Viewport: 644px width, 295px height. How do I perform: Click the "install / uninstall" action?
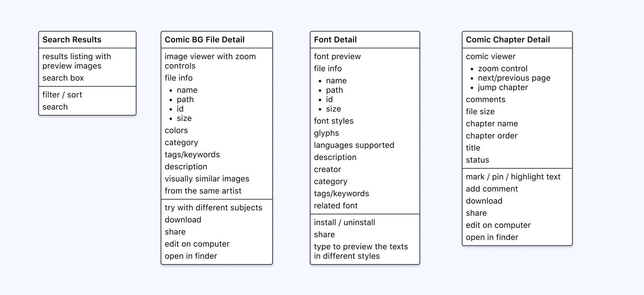(x=344, y=222)
